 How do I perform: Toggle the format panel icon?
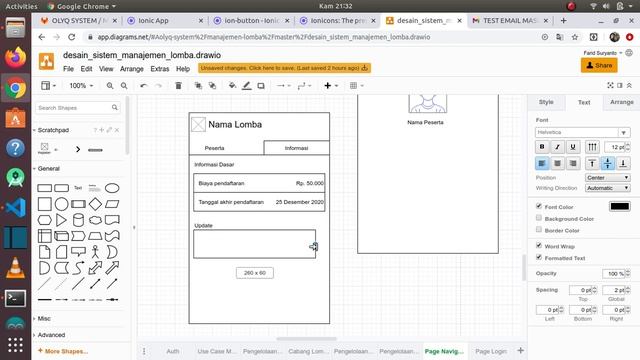(620, 85)
